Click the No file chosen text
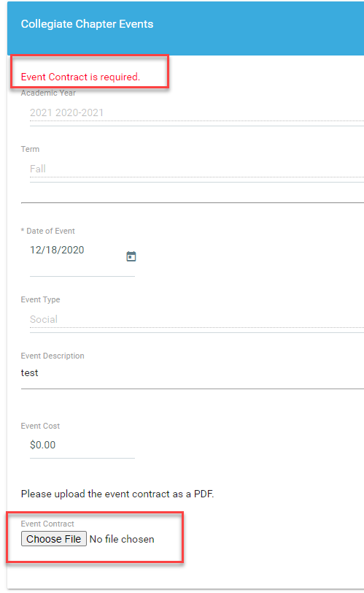This screenshot has height=593, width=364. [122, 539]
